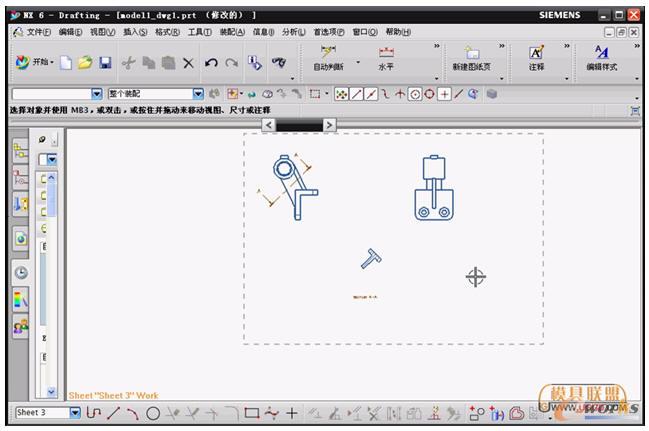Image resolution: width=649 pixels, height=431 pixels.
Task: Open the History clock sidebar tab
Action: [x=21, y=272]
